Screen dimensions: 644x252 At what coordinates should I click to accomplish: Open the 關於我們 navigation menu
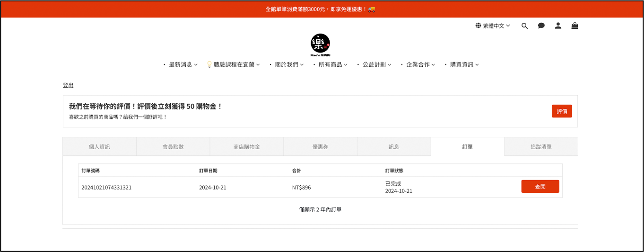coord(287,64)
